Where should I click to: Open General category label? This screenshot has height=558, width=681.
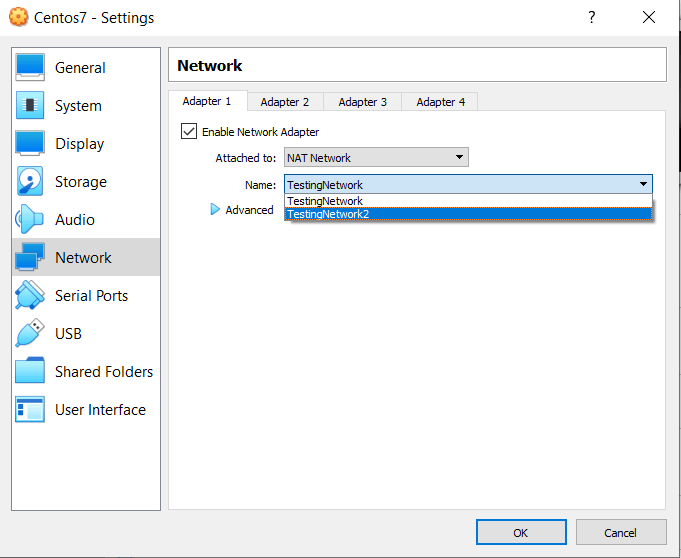pyautogui.click(x=80, y=68)
